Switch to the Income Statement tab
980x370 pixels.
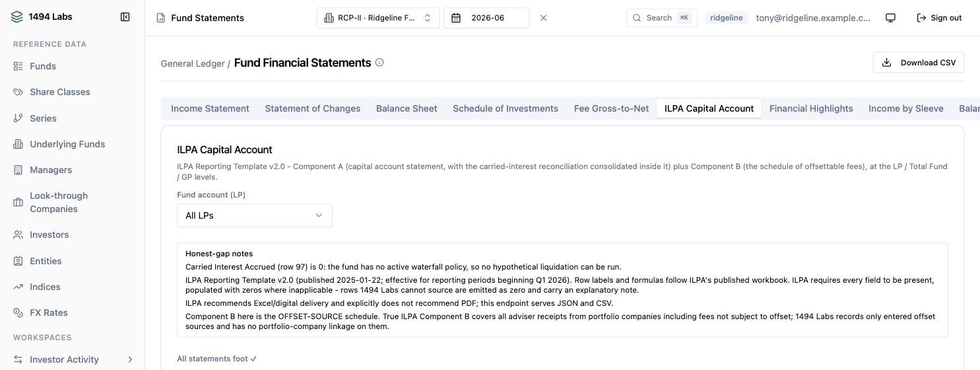pyautogui.click(x=210, y=108)
